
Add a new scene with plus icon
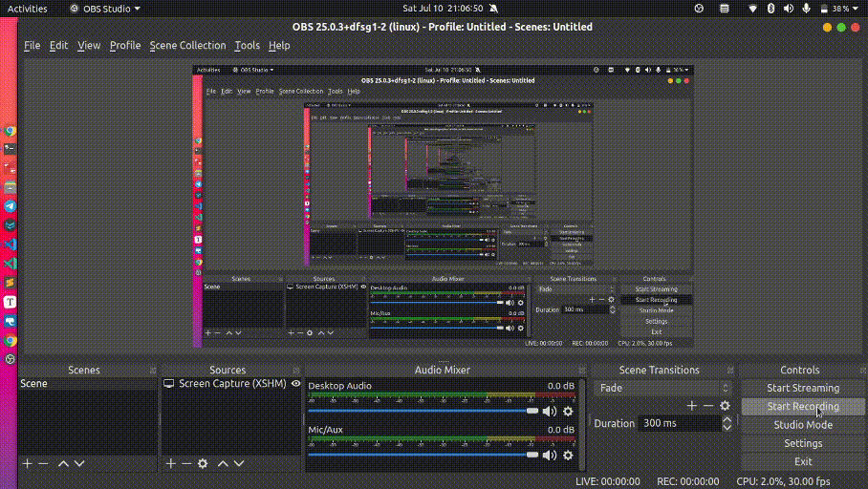tap(27, 463)
